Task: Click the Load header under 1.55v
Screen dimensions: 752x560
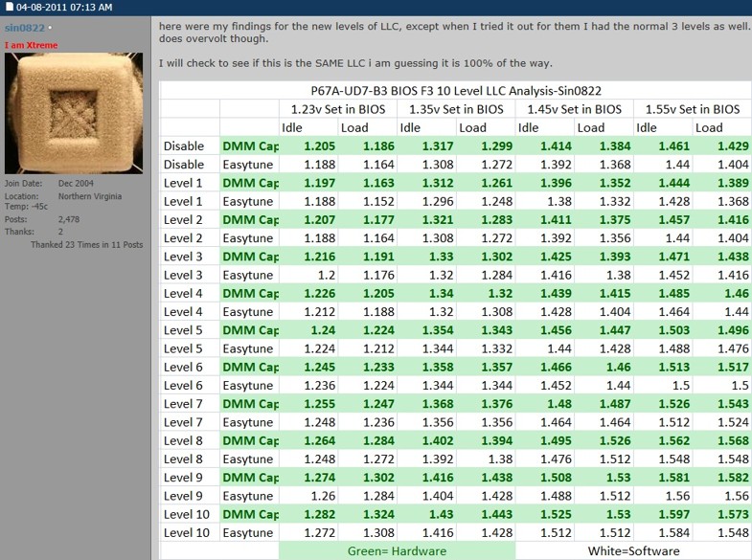Action: 709,128
